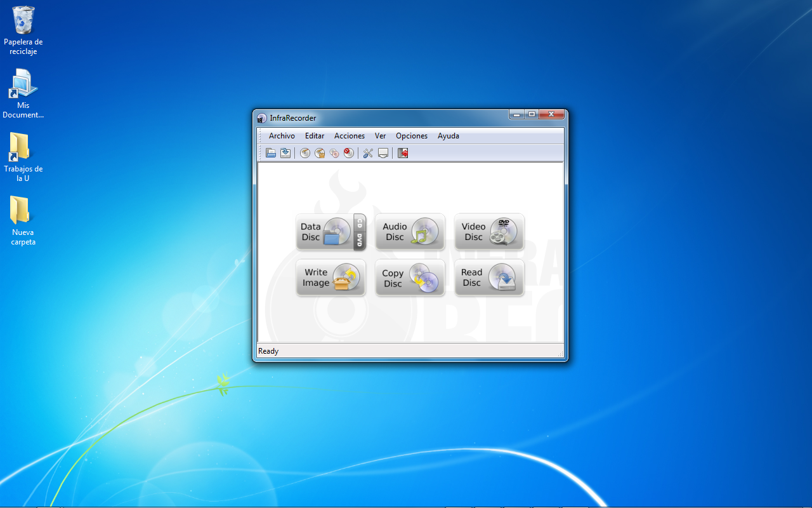Choose Write Image to burn an ISO
The width and height of the screenshot is (812, 508).
point(331,277)
